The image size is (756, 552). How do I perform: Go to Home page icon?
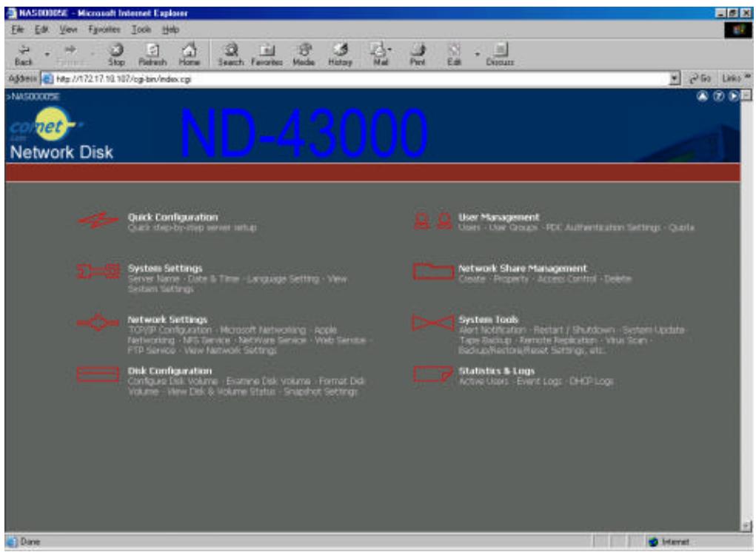tap(189, 55)
